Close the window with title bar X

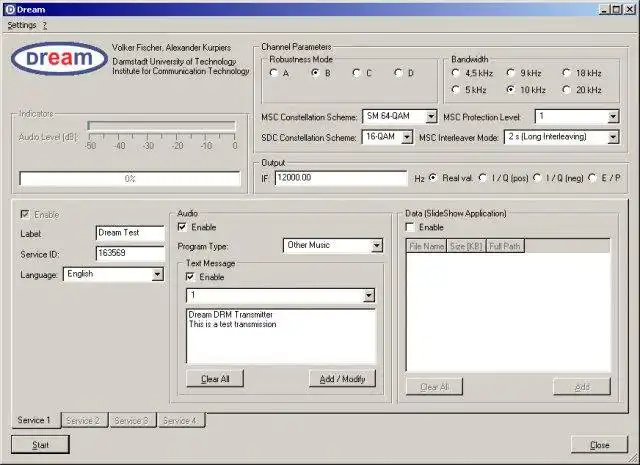630,9
